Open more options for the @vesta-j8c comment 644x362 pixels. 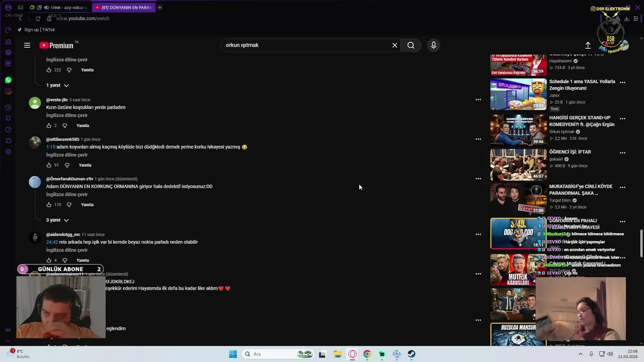(478, 100)
